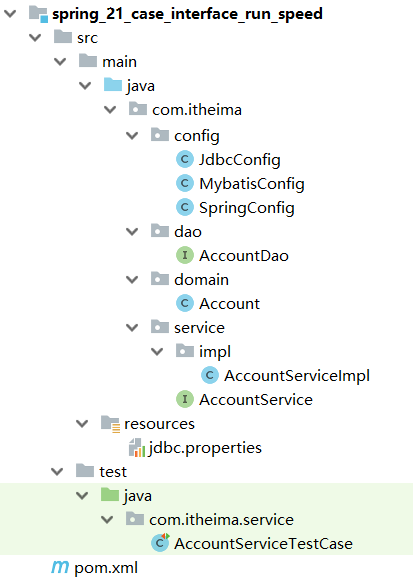The width and height of the screenshot is (413, 586).
Task: Click the jdbc.properties file icon
Action: click(137, 448)
